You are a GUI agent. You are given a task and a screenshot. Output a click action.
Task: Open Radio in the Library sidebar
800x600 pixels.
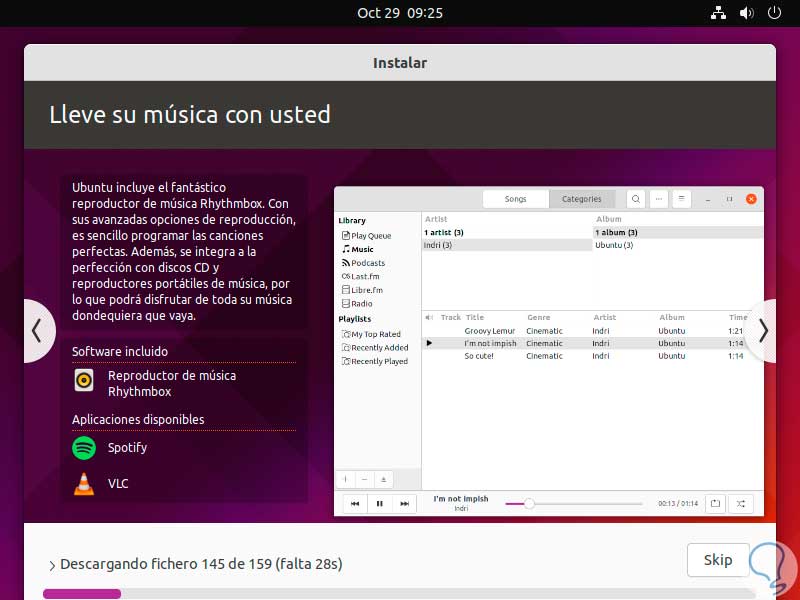[x=357, y=304]
